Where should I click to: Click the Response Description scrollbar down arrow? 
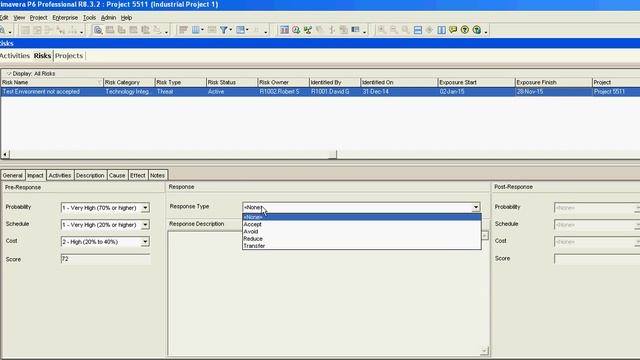[484, 351]
